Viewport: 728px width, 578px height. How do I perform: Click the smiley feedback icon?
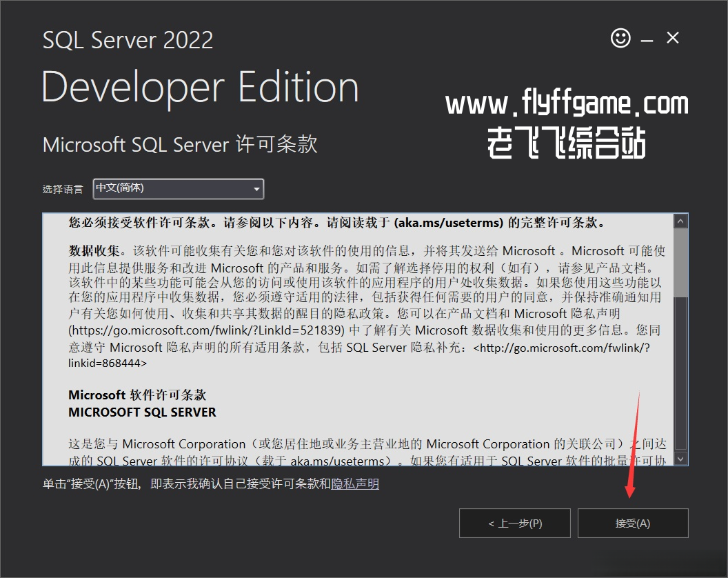620,38
